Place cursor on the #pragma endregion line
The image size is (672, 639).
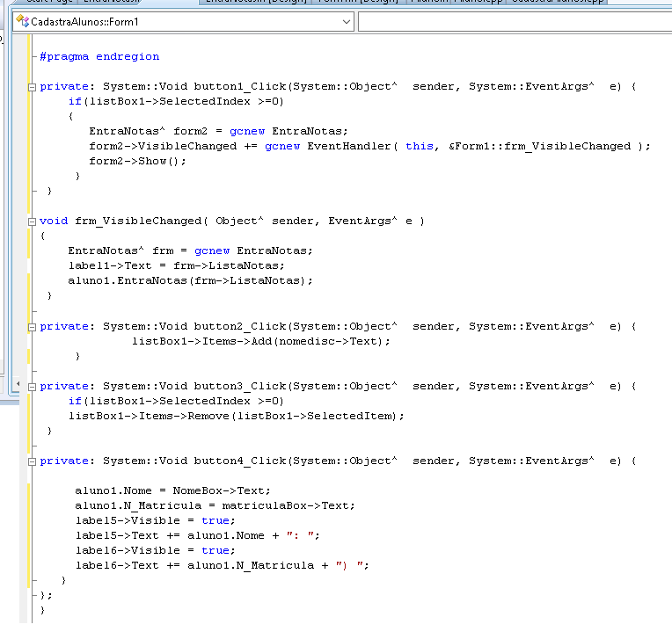[99, 56]
